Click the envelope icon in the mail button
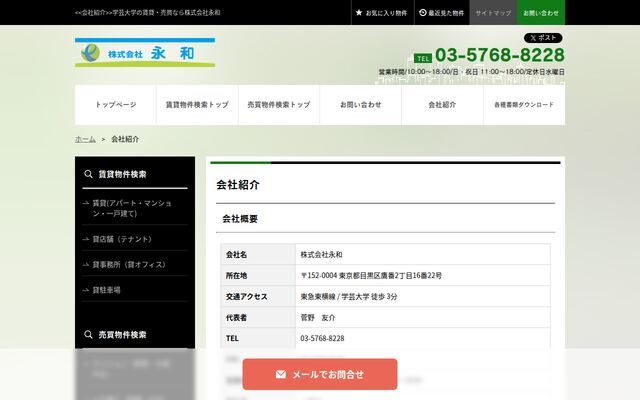The image size is (640, 400). pos(281,374)
